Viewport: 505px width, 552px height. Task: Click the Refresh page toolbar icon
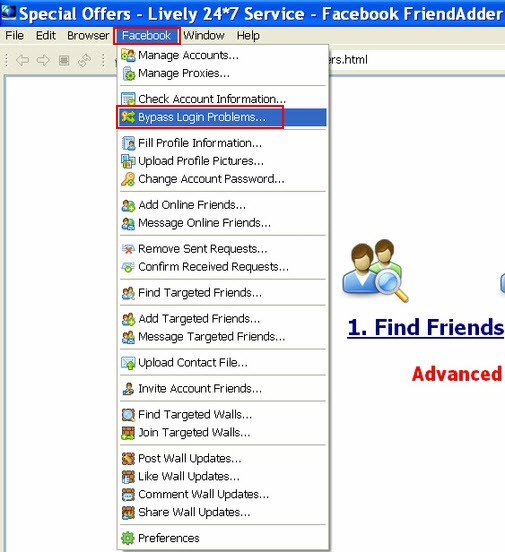[85, 60]
